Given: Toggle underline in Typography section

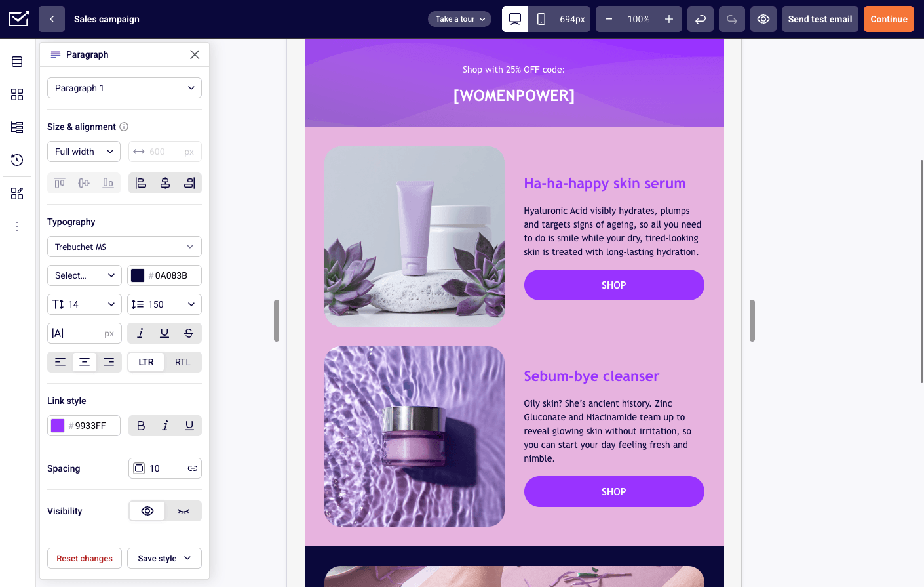Looking at the screenshot, I should click(x=164, y=333).
